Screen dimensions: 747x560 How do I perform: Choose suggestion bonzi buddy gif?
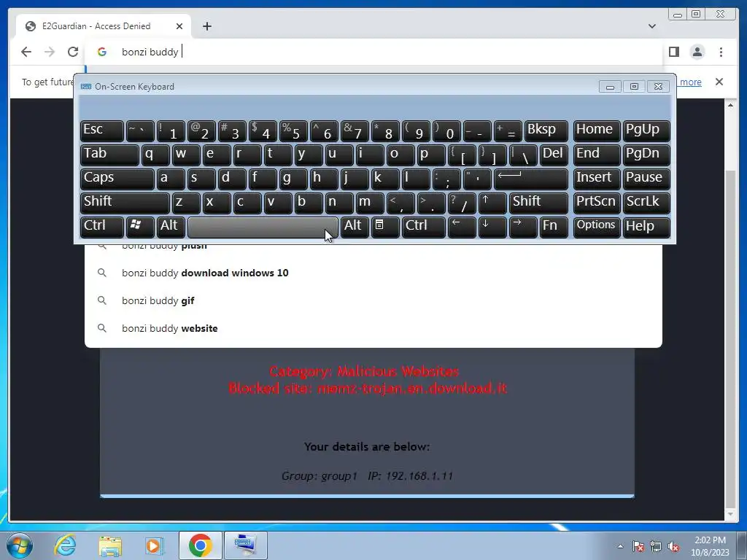[x=373, y=300]
